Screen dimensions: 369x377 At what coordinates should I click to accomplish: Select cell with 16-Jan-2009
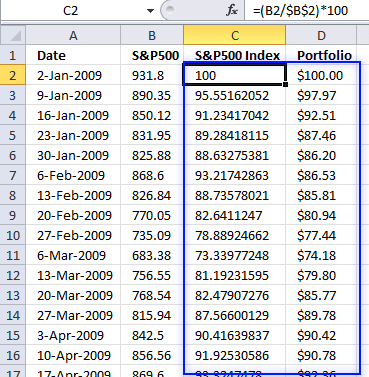point(73,115)
